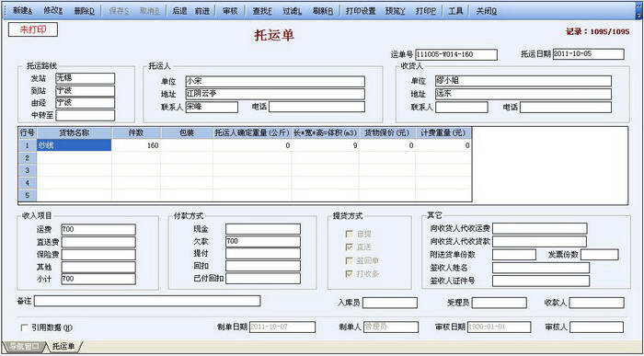This screenshot has width=644, height=356.
Task: Click the 包装 column header
Action: 187,133
